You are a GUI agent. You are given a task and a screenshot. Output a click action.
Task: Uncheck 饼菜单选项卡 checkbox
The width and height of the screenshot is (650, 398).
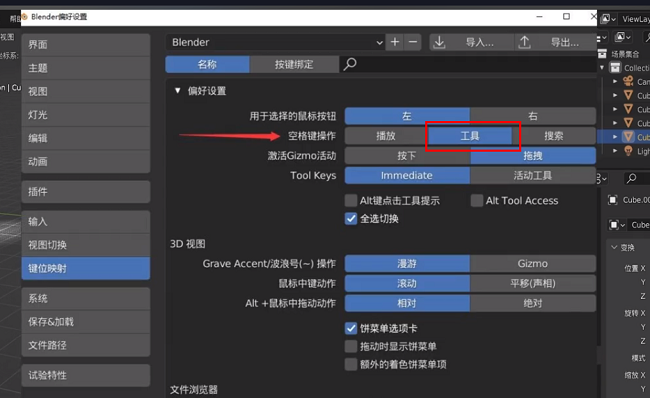(351, 328)
